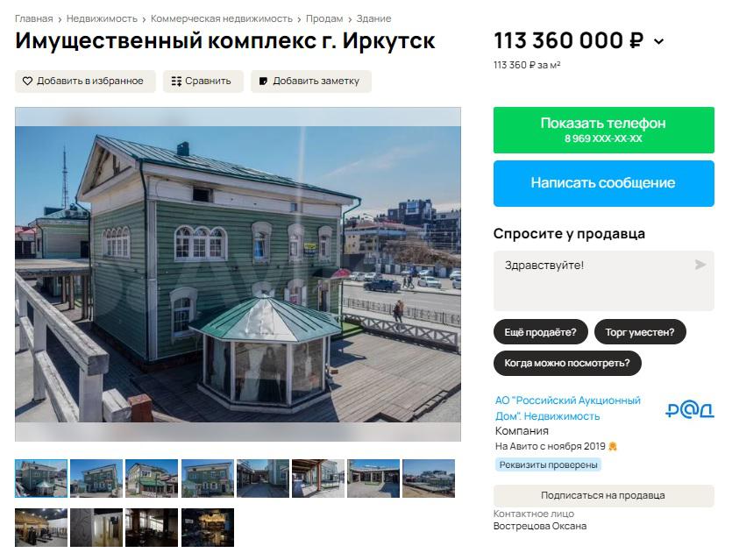Choose Когда можно посмотреть? quick question
This screenshot has width=732, height=560.
(567, 363)
